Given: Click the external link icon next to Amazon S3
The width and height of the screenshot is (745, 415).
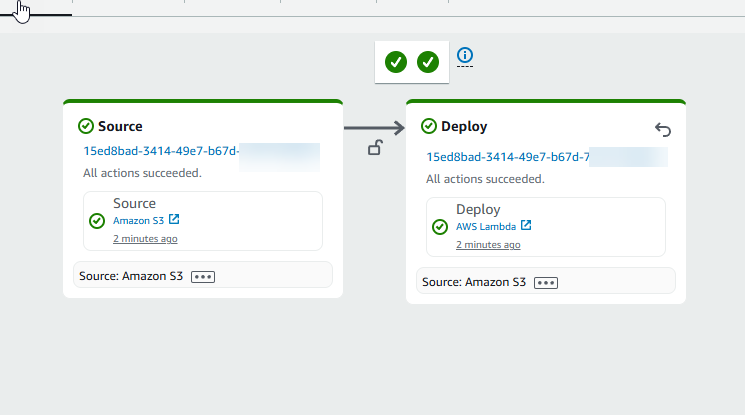Looking at the screenshot, I should [x=174, y=219].
